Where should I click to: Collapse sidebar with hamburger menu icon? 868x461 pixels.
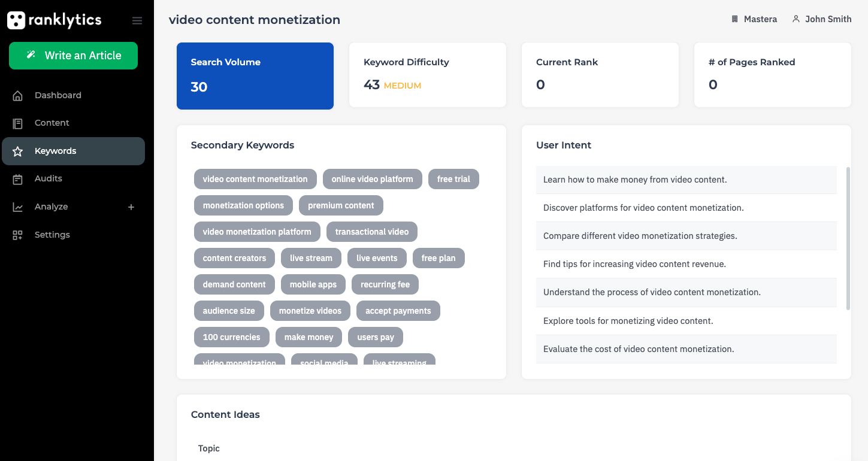pos(137,21)
